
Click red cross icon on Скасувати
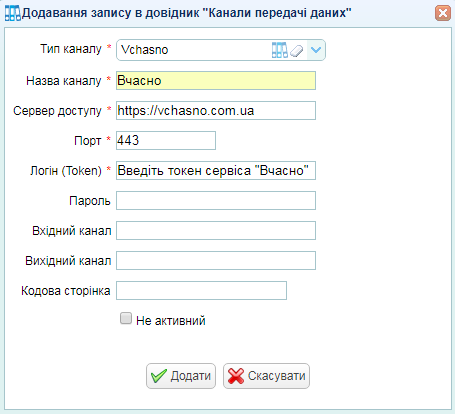(236, 376)
